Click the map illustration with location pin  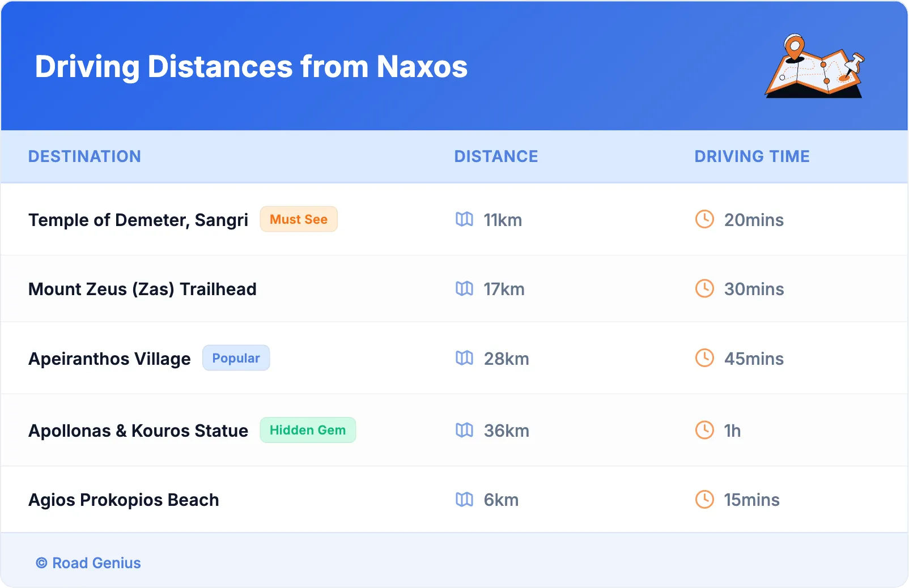815,66
